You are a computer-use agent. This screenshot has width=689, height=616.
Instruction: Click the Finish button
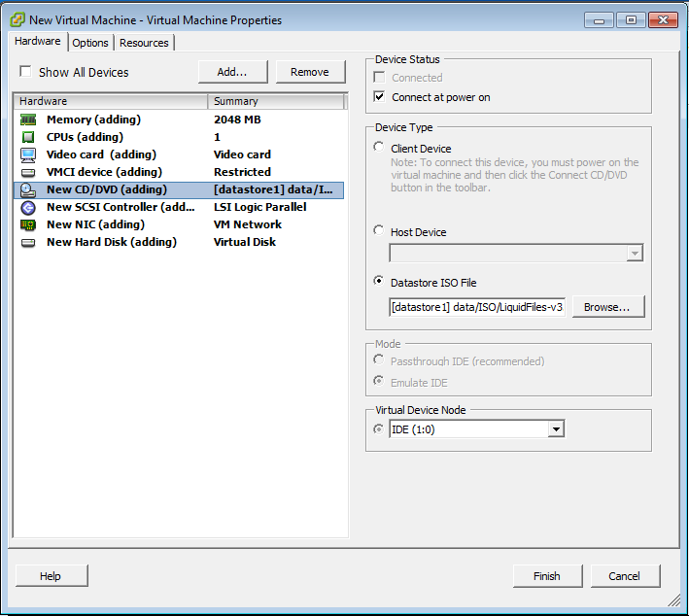click(547, 575)
